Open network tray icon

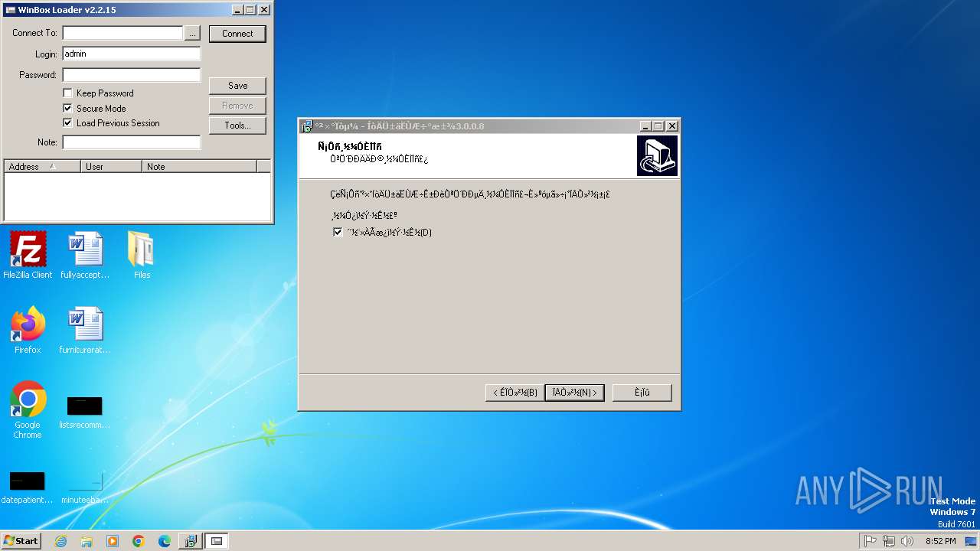pyautogui.click(x=889, y=541)
